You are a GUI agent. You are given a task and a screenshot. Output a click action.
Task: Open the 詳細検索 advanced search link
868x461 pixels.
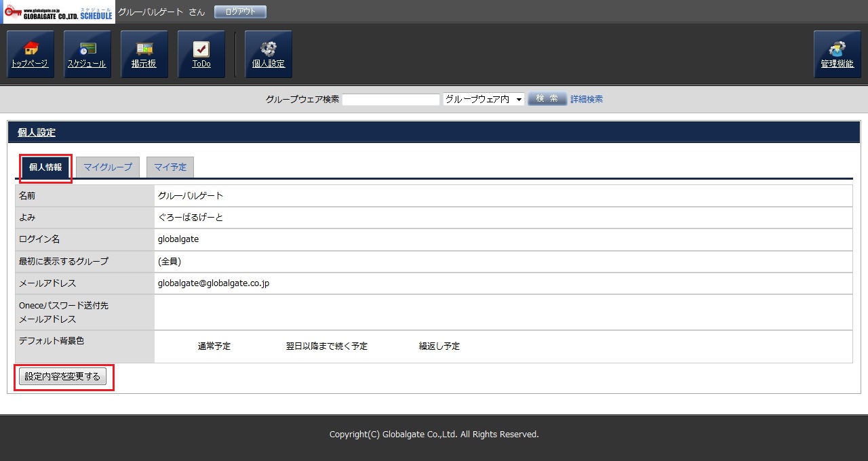point(586,99)
